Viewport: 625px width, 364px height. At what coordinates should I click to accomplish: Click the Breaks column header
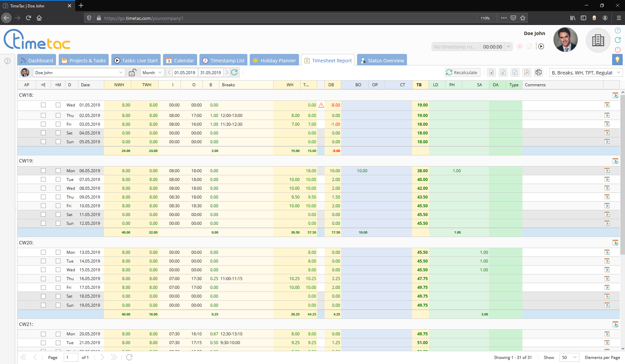click(x=246, y=85)
